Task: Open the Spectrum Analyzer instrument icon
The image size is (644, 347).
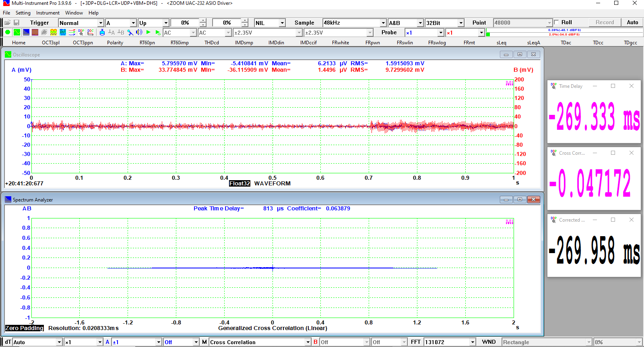Action: 26,32
